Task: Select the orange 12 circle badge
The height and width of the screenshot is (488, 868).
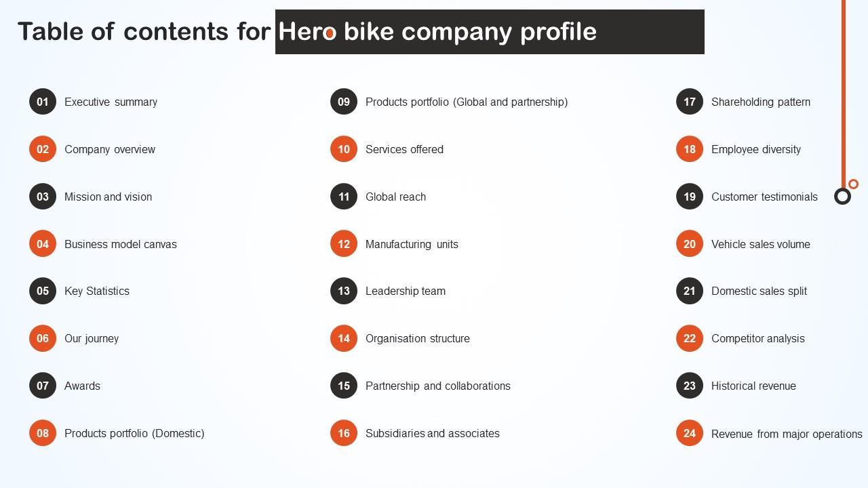Action: point(344,244)
